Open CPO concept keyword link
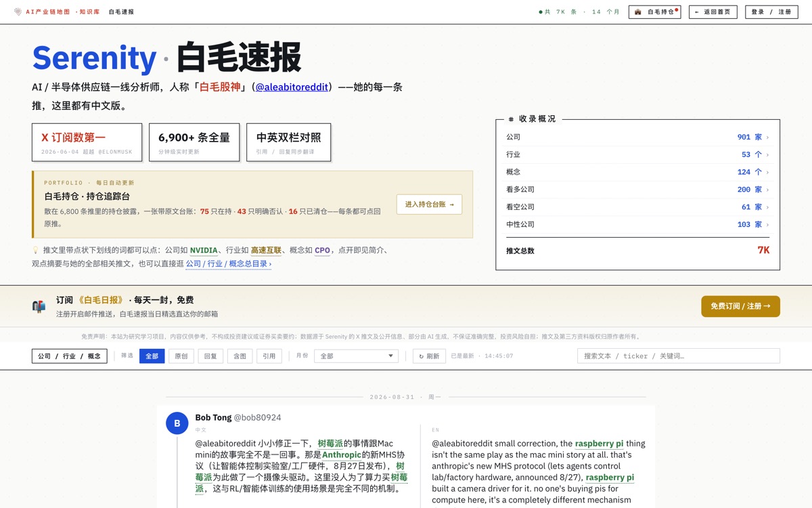The image size is (812, 508). pyautogui.click(x=322, y=250)
